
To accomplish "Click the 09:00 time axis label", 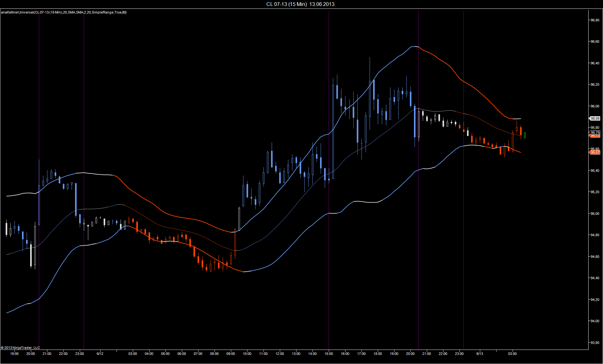I will point(231,354).
